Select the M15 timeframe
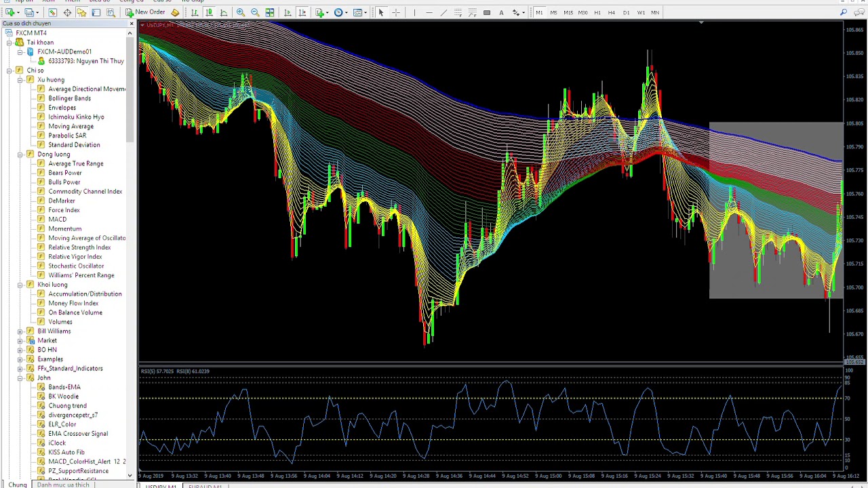Image resolution: width=868 pixels, height=488 pixels. [x=568, y=12]
